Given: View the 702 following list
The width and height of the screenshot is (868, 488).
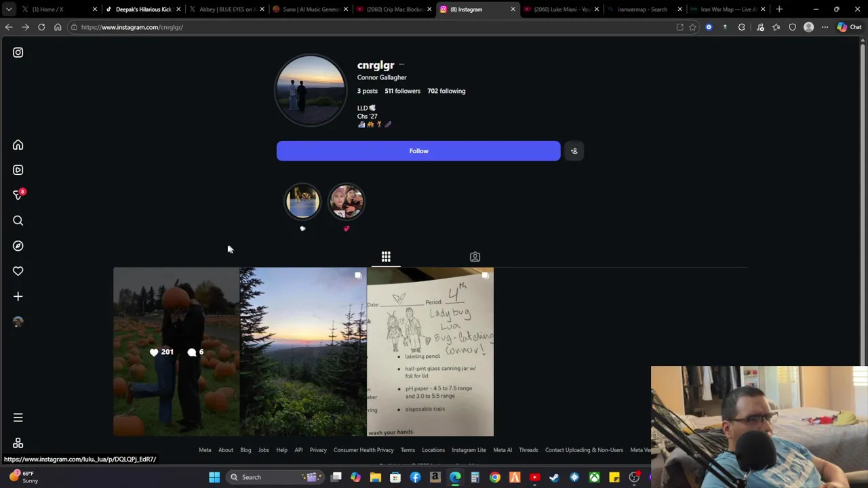Looking at the screenshot, I should pos(446,91).
